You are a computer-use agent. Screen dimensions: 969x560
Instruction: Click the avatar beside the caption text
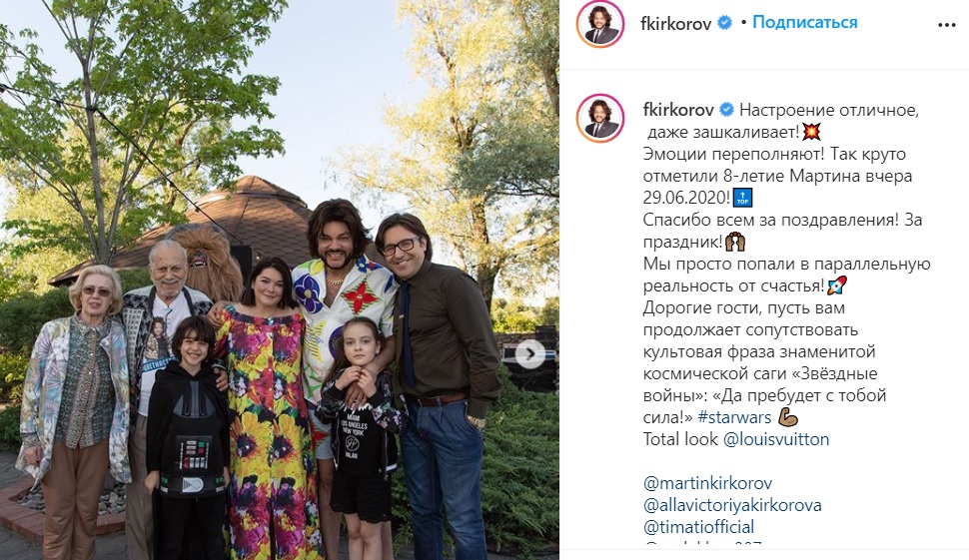tap(600, 118)
